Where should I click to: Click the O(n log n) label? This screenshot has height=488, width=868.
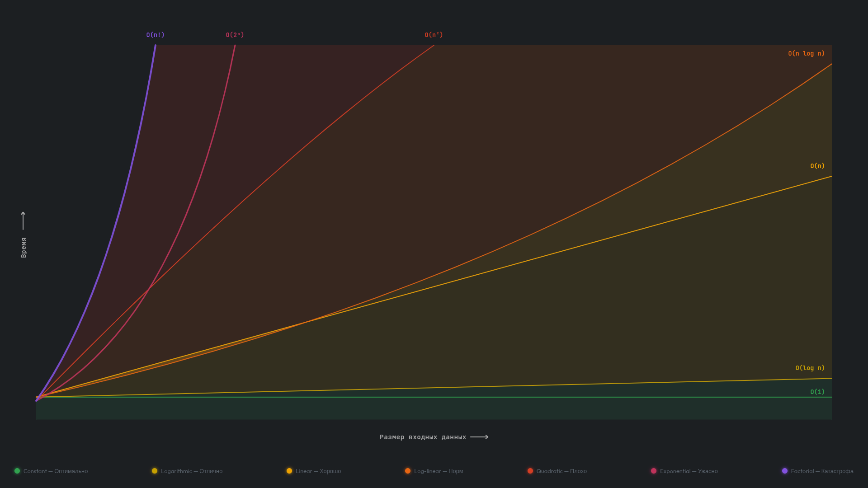click(806, 53)
